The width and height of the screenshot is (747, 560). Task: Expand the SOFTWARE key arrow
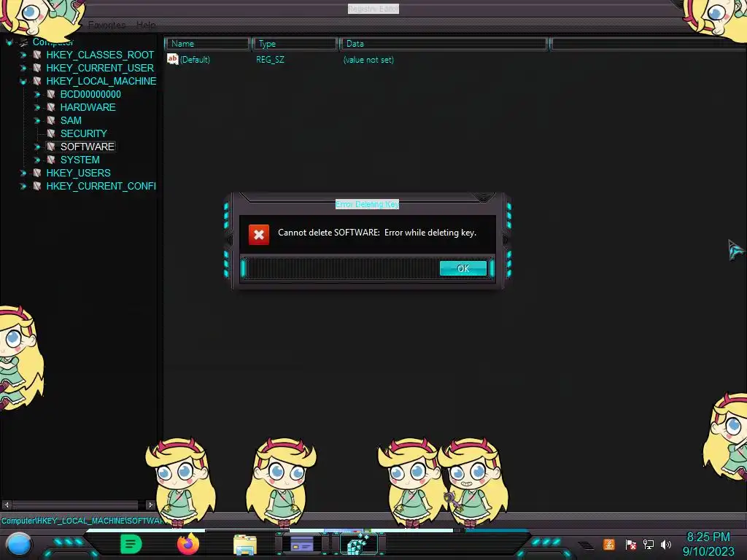(37, 147)
